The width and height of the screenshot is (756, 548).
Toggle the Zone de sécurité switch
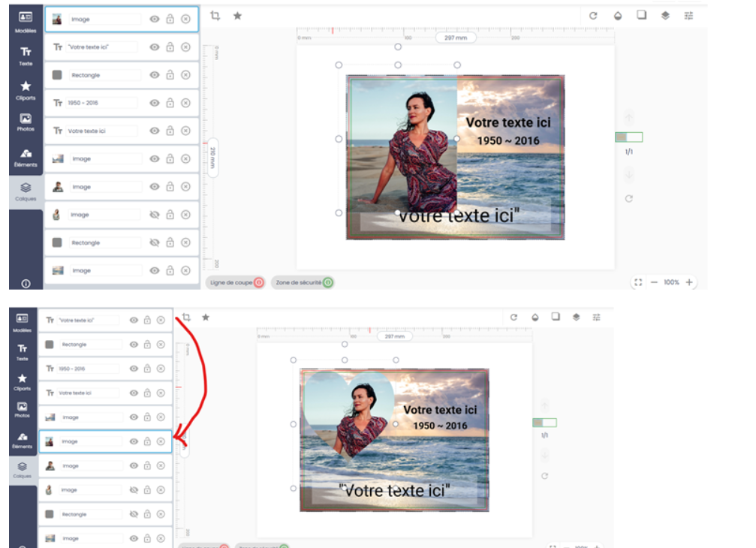tap(327, 283)
